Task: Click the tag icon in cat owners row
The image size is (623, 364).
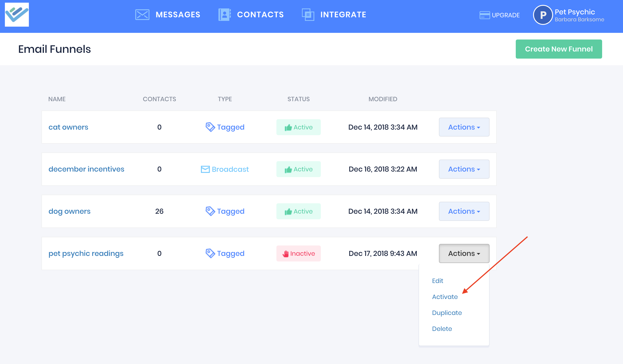Action: pyautogui.click(x=210, y=127)
